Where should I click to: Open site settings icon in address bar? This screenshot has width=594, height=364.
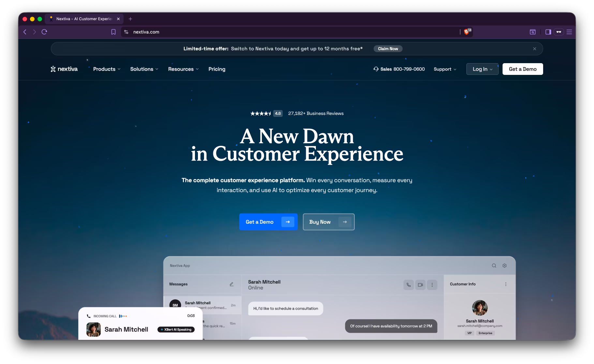click(x=126, y=32)
